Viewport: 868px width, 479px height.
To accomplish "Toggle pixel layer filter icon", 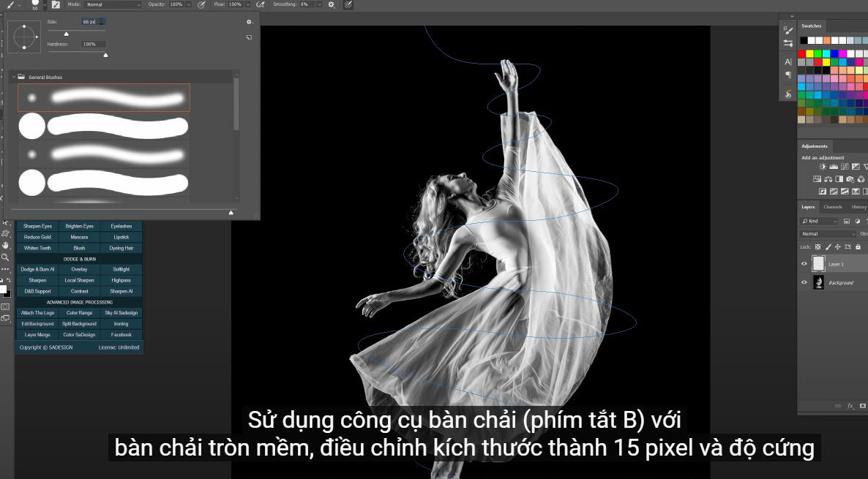I will 847,221.
